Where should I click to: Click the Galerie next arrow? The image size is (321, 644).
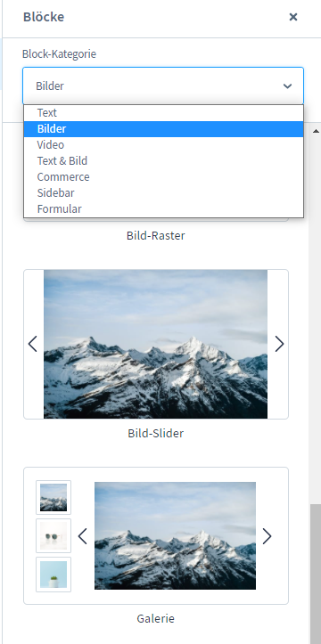(267, 536)
